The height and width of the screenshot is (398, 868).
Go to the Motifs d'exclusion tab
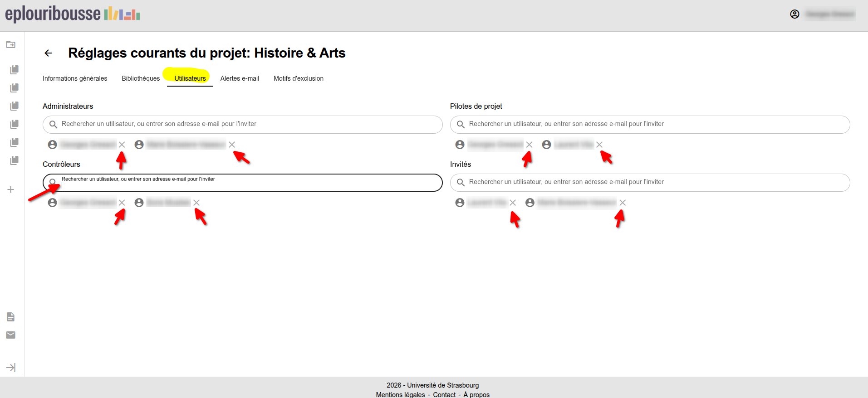click(299, 78)
